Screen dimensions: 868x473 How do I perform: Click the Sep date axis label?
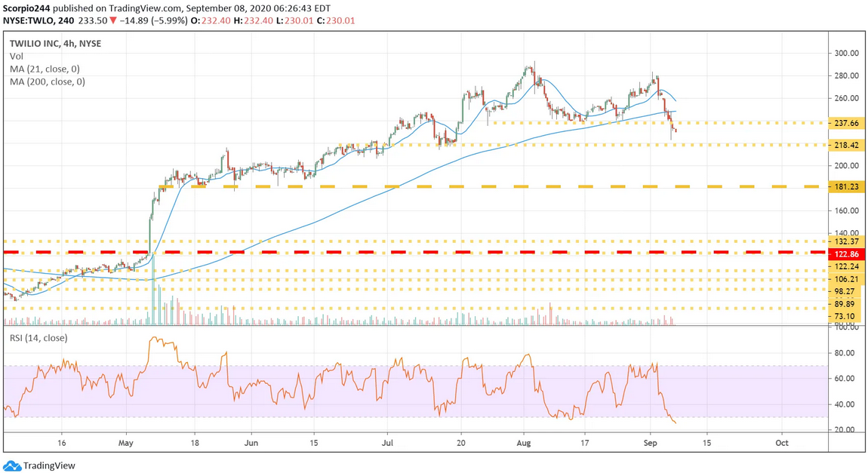click(651, 443)
